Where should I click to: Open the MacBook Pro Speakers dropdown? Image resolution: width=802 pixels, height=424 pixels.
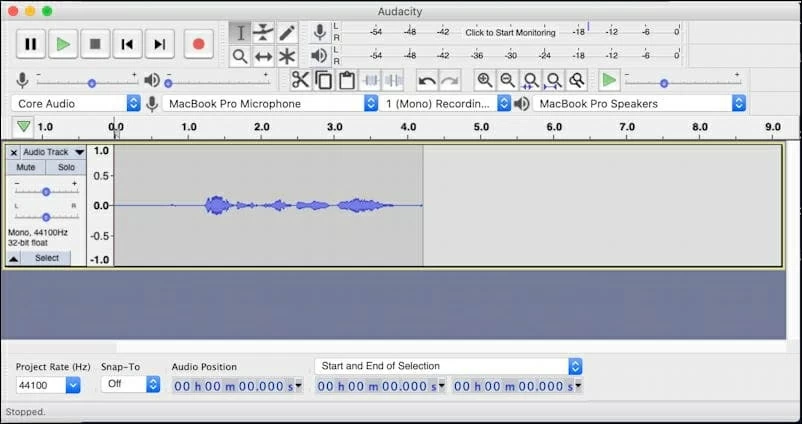pyautogui.click(x=640, y=103)
